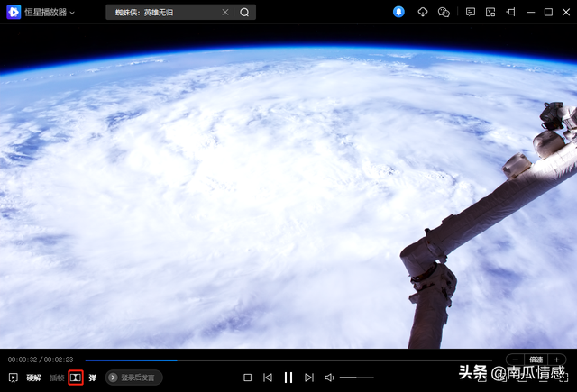Open the WeChat icon in title bar
The height and width of the screenshot is (392, 577).
pyautogui.click(x=444, y=12)
